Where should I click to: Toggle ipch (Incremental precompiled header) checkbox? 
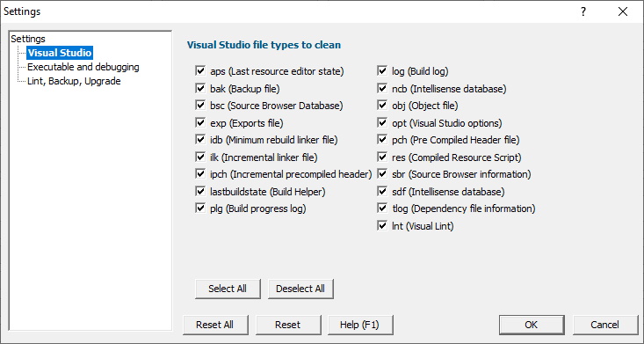click(x=200, y=174)
